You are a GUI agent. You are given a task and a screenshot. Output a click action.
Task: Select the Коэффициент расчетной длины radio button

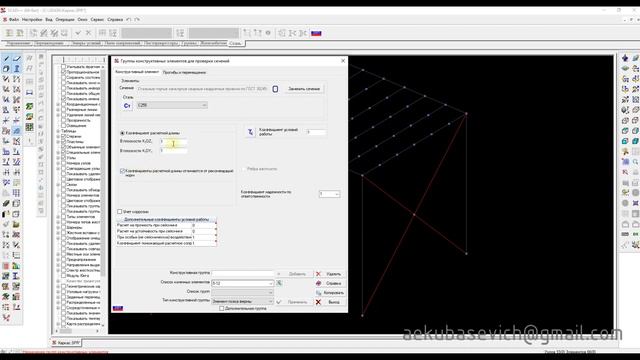122,133
